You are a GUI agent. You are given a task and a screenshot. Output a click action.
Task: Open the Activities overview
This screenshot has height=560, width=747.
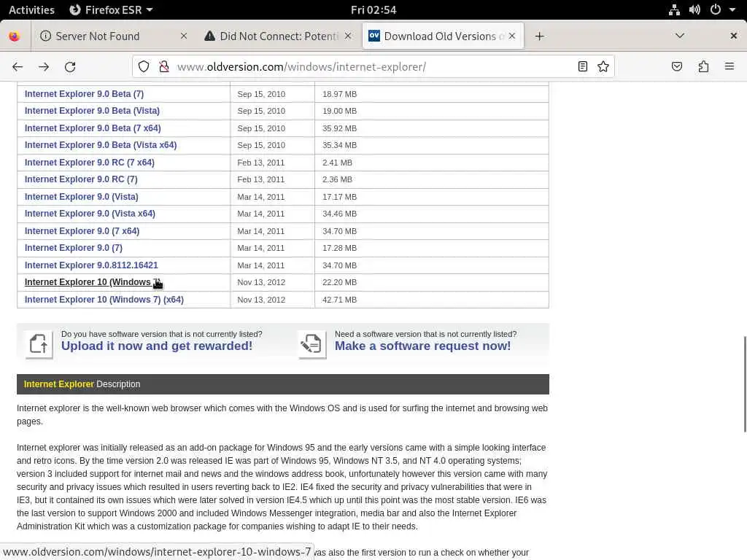point(31,9)
